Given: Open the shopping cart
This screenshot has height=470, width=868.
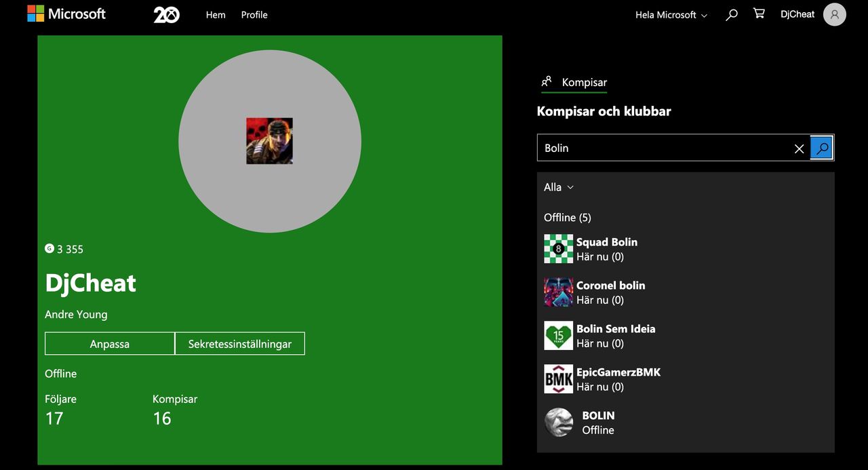Looking at the screenshot, I should point(759,14).
